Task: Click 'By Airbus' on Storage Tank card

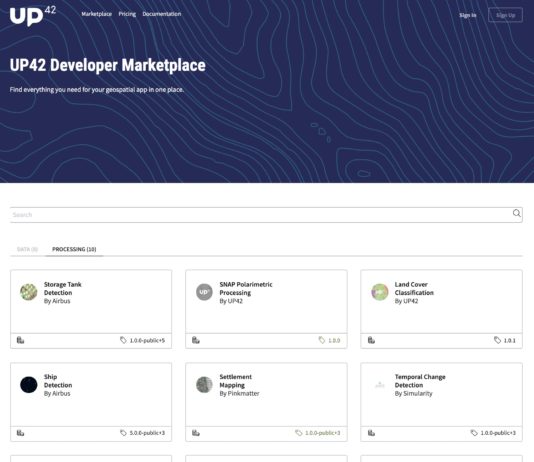Action: (x=57, y=301)
